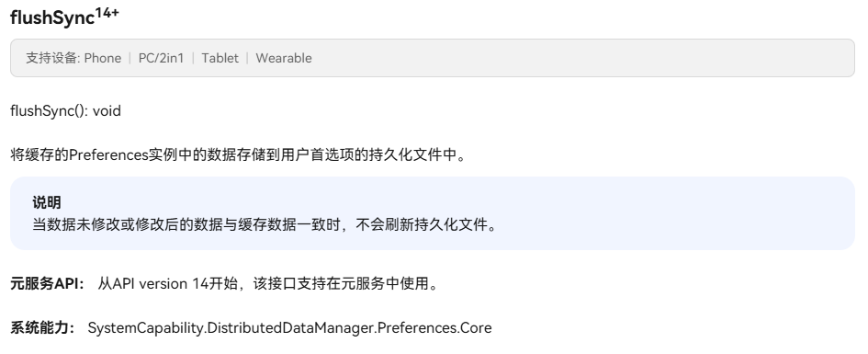The width and height of the screenshot is (868, 354).
Task: Click the word void in the signature
Action: click(107, 111)
